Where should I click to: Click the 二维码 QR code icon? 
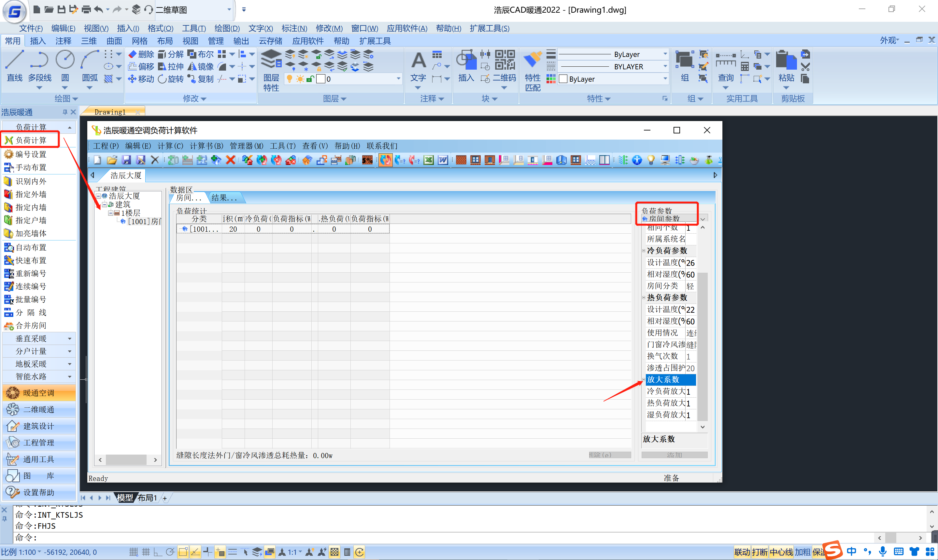(x=505, y=61)
